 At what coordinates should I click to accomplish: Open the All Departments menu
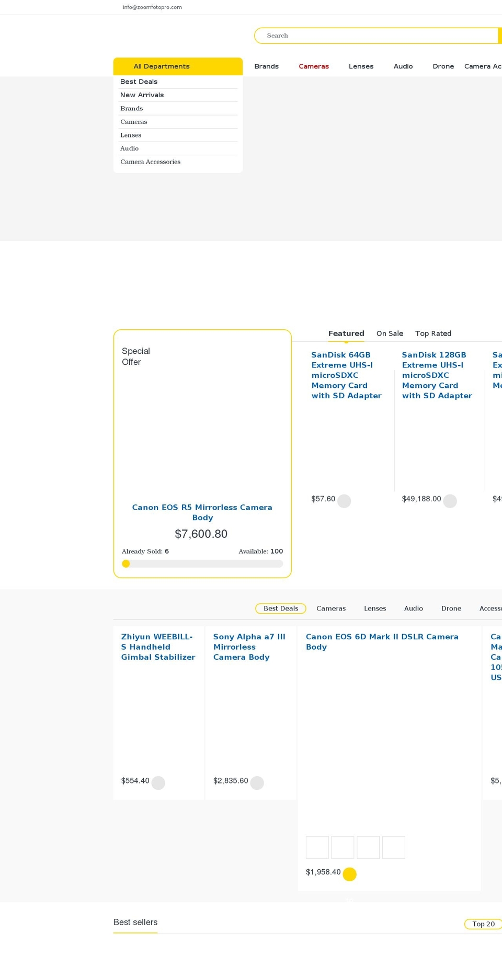[178, 66]
